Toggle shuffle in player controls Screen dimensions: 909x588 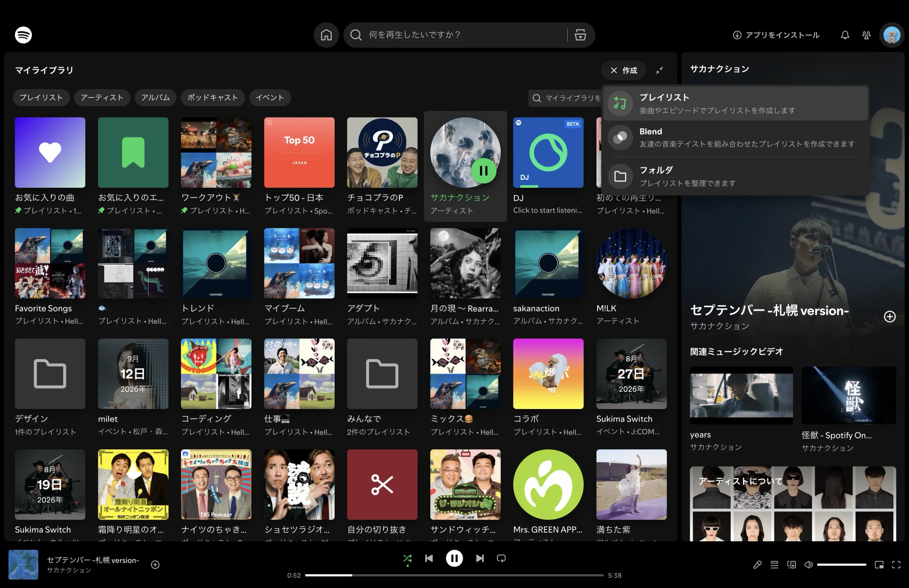tap(407, 558)
